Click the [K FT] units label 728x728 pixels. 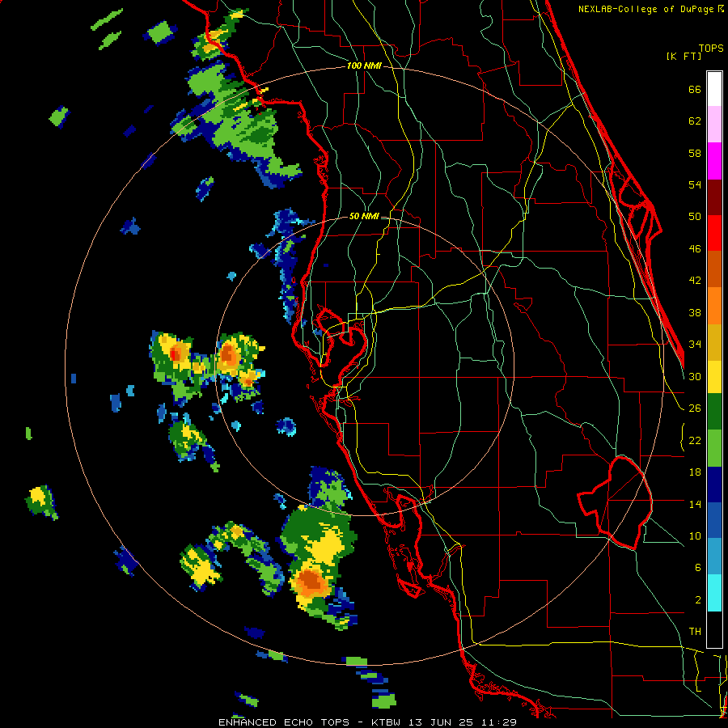[x=684, y=56]
